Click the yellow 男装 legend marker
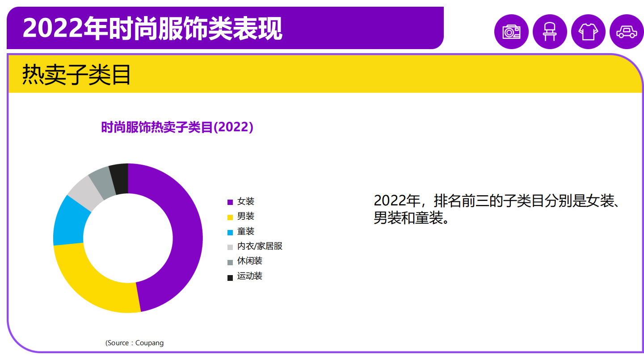 pyautogui.click(x=229, y=217)
